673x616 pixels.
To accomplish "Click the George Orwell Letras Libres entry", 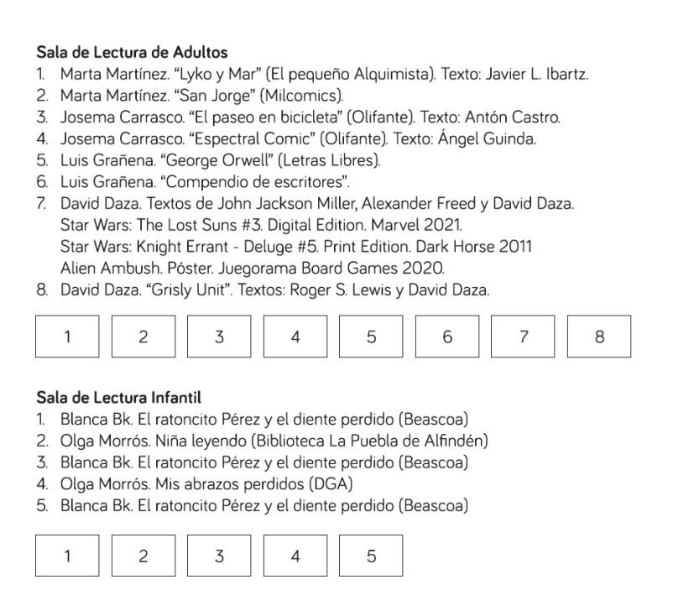I will pyautogui.click(x=209, y=160).
